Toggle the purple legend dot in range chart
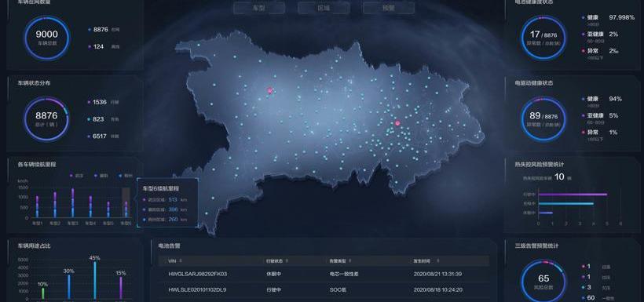 [71, 176]
